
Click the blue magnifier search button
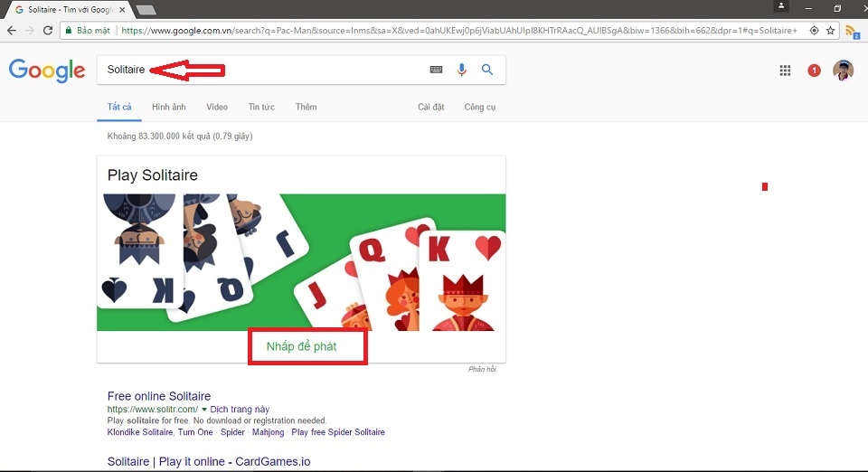click(487, 69)
